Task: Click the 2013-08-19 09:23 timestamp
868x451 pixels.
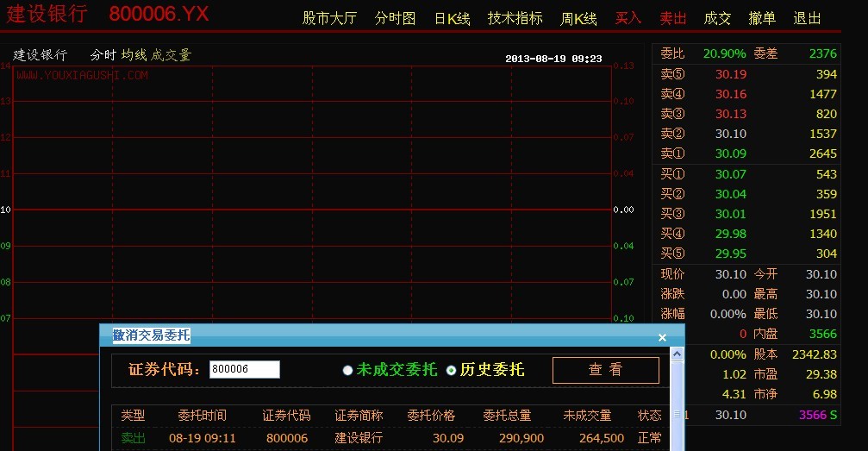Action: coord(553,59)
